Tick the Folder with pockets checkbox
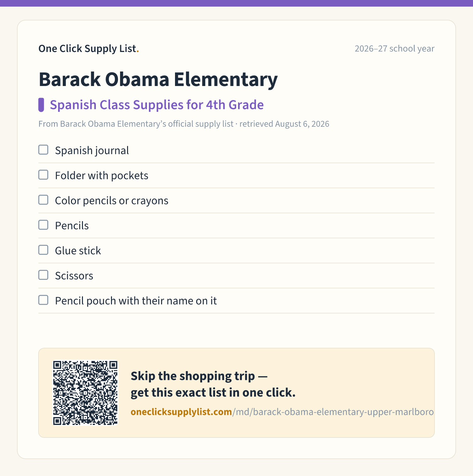The height and width of the screenshot is (476, 473). click(x=43, y=175)
